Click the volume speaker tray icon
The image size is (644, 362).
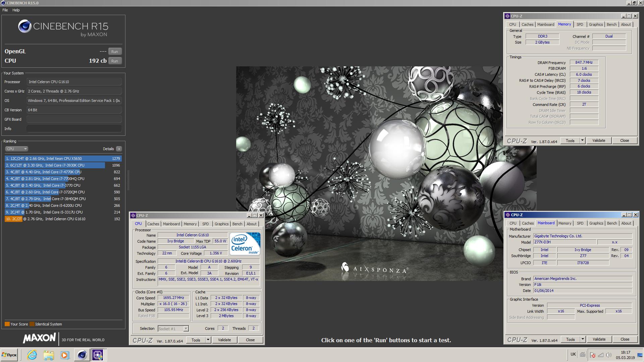pos(609,355)
